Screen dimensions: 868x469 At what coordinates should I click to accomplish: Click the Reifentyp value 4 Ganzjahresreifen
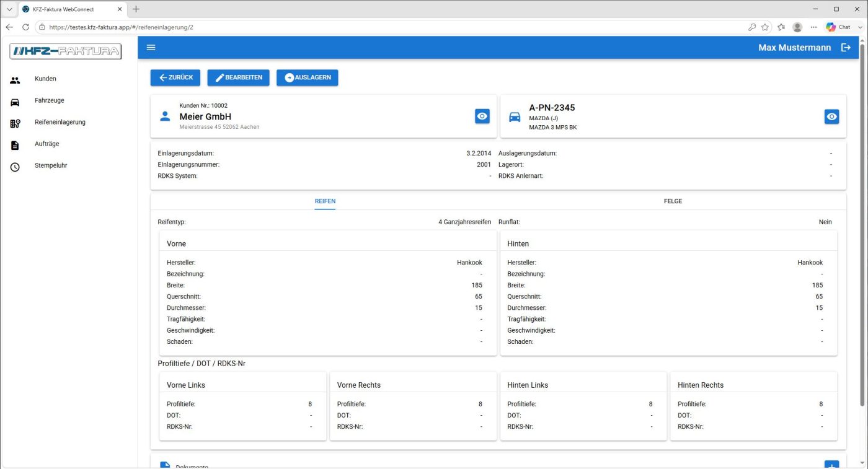tap(464, 222)
